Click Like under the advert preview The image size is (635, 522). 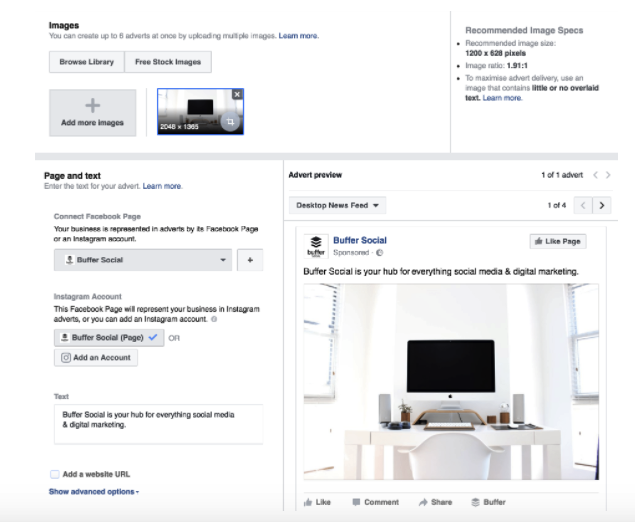pos(317,502)
